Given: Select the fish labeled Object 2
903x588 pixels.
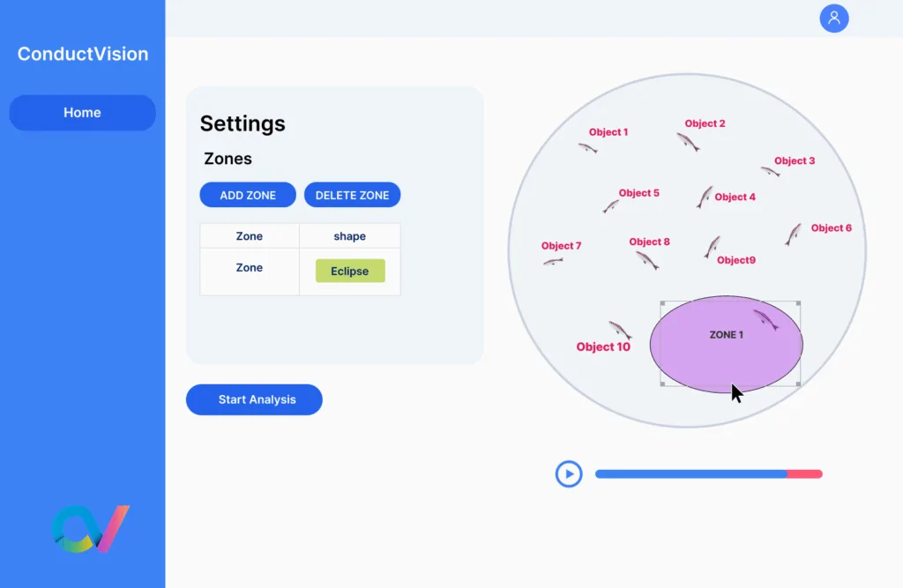Looking at the screenshot, I should click(688, 141).
